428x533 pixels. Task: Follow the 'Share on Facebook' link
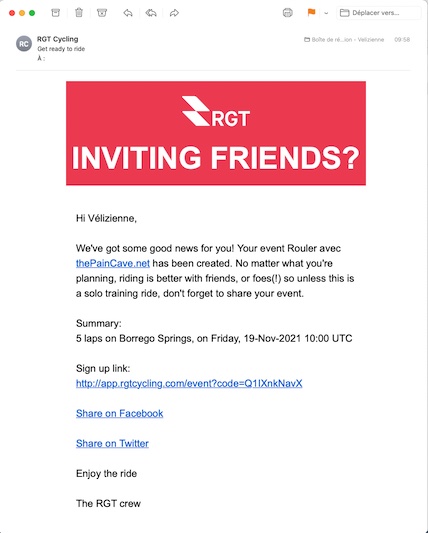[119, 413]
